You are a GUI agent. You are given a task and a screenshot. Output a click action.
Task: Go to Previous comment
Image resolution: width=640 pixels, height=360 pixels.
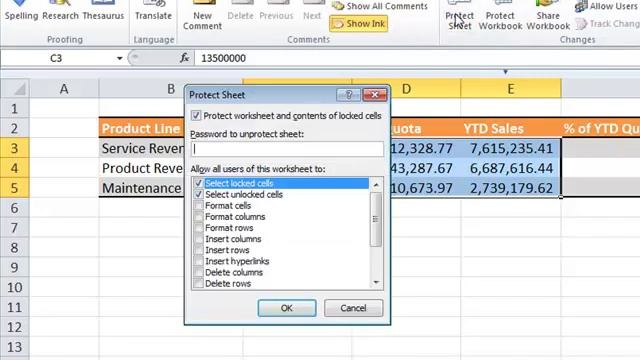tap(276, 11)
